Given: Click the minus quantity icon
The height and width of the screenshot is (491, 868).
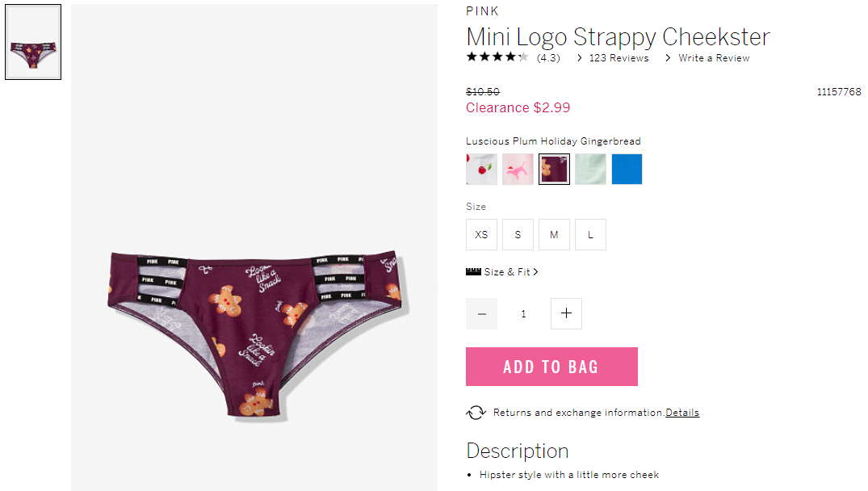Looking at the screenshot, I should 481,313.
